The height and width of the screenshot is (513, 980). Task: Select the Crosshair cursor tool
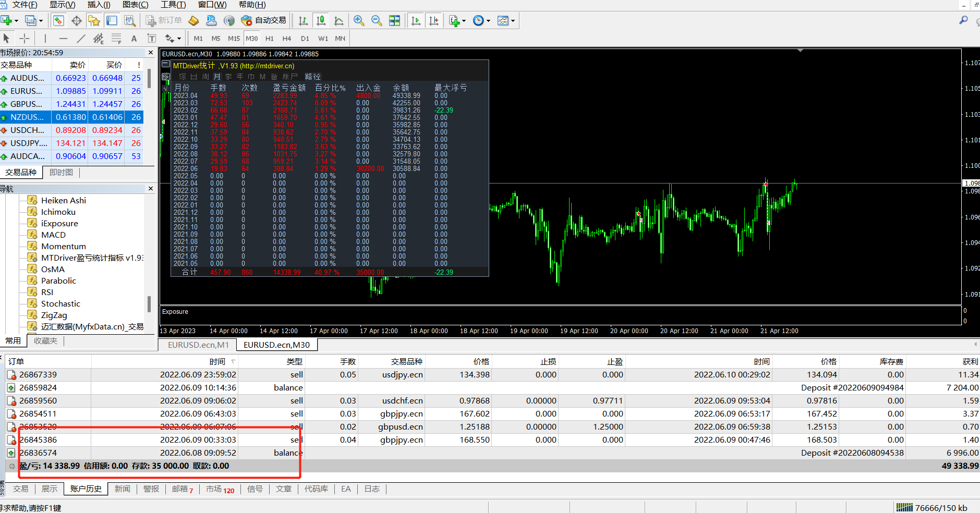click(25, 39)
